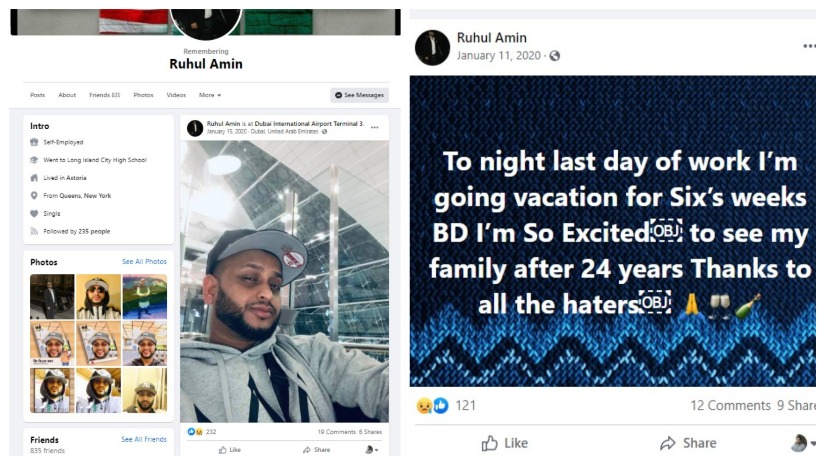Open the three-dot options on the January 11 post

pyautogui.click(x=809, y=47)
